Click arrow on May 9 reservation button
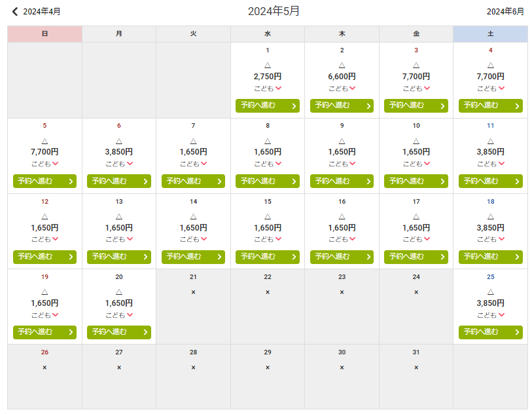 [x=368, y=181]
